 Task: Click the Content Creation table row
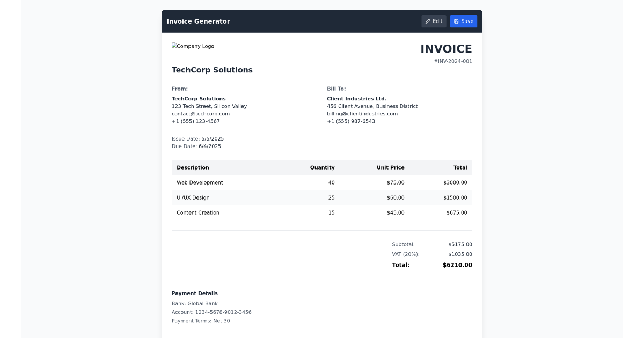pyautogui.click(x=321, y=212)
